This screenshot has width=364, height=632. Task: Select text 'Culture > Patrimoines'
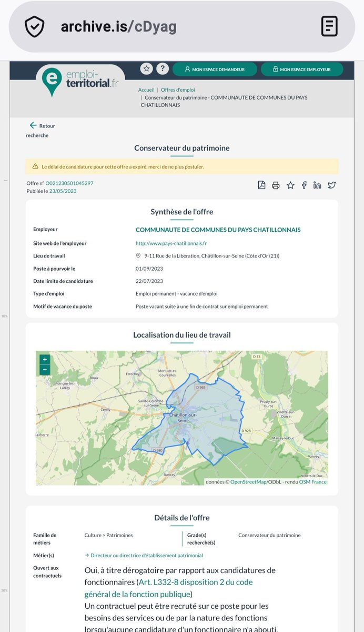point(109,535)
